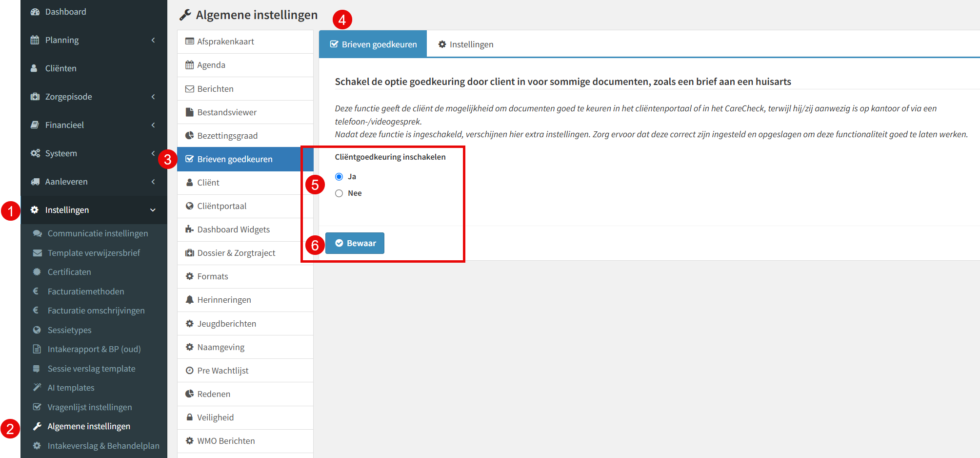Switch to the Instellingen tab

click(x=465, y=44)
